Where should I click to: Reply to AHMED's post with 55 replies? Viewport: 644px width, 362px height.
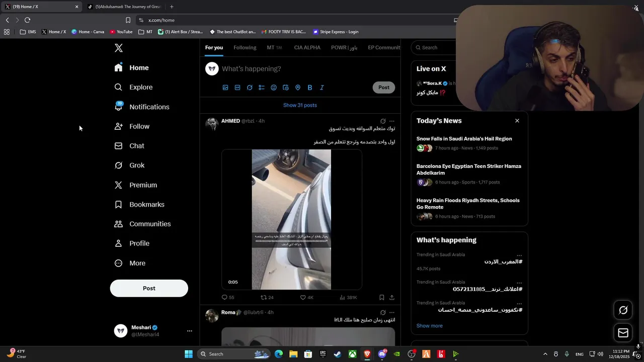[x=228, y=298]
